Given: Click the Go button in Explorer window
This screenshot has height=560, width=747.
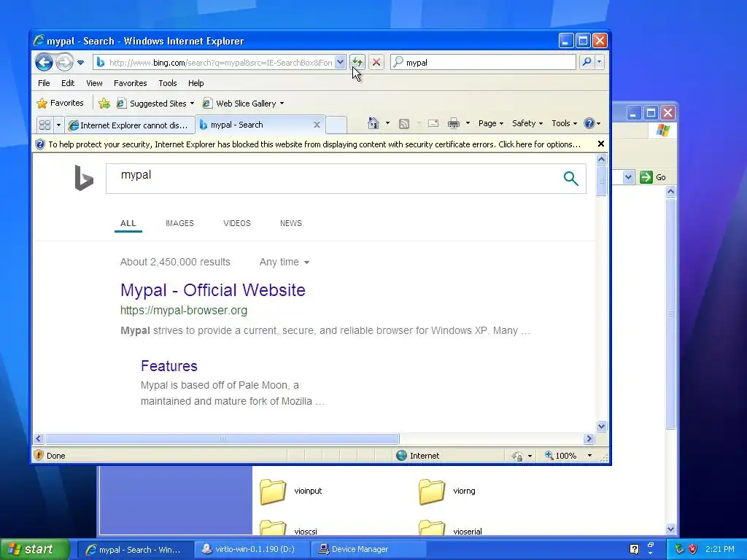Looking at the screenshot, I should tap(653, 177).
